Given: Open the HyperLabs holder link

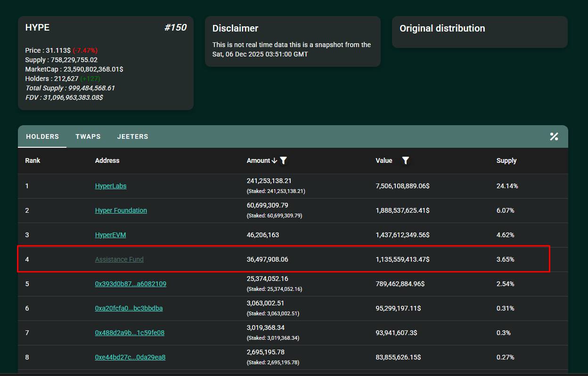Looking at the screenshot, I should [111, 186].
